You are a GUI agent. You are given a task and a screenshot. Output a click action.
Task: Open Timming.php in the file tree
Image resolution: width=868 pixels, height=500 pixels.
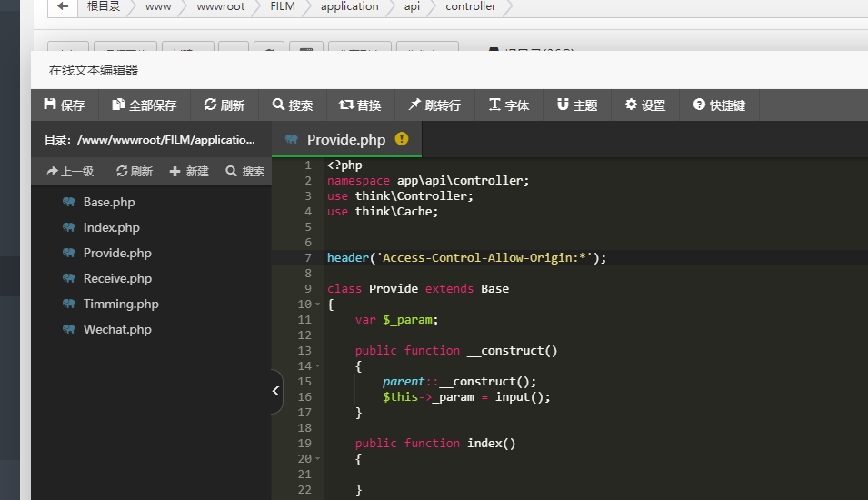(120, 304)
